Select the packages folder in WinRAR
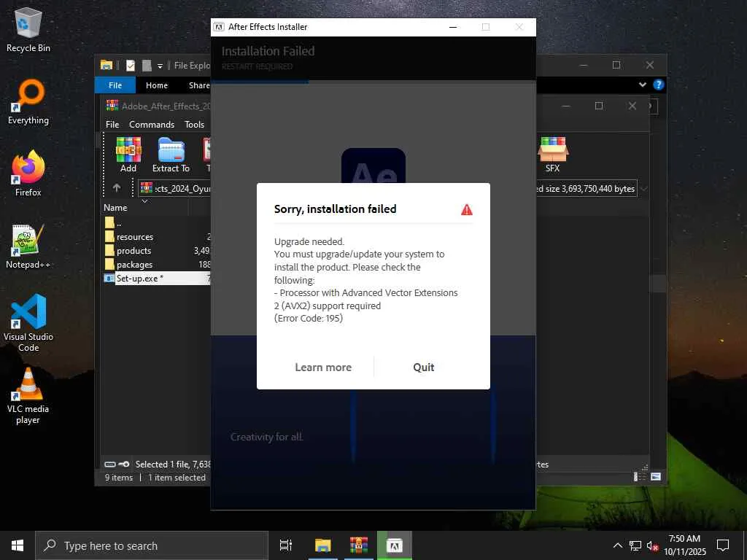The width and height of the screenshot is (747, 560). coord(134,264)
